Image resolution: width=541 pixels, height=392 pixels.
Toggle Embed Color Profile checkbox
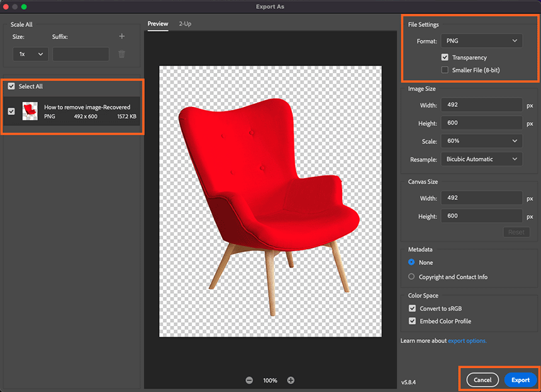[412, 321]
